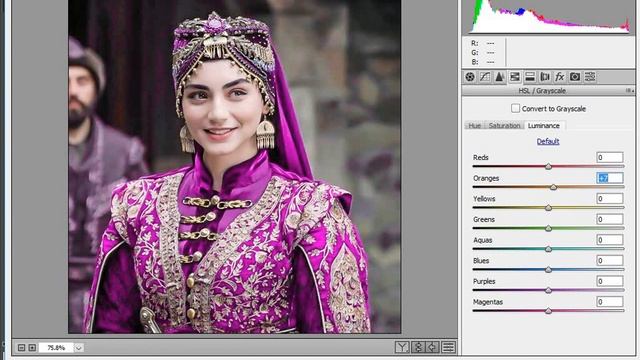
Task: Toggle the before/after Y view icon
Action: point(402,347)
